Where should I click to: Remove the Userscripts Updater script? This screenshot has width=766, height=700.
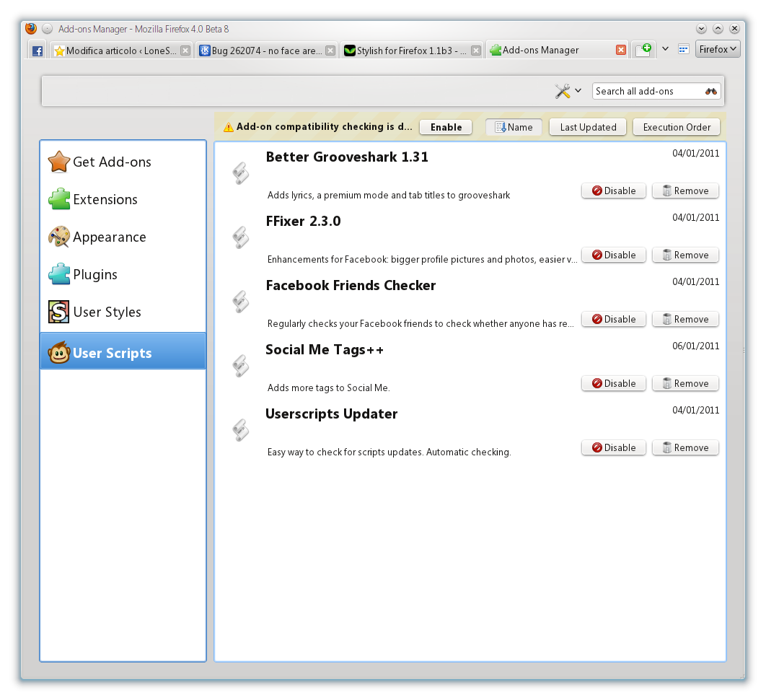click(685, 447)
